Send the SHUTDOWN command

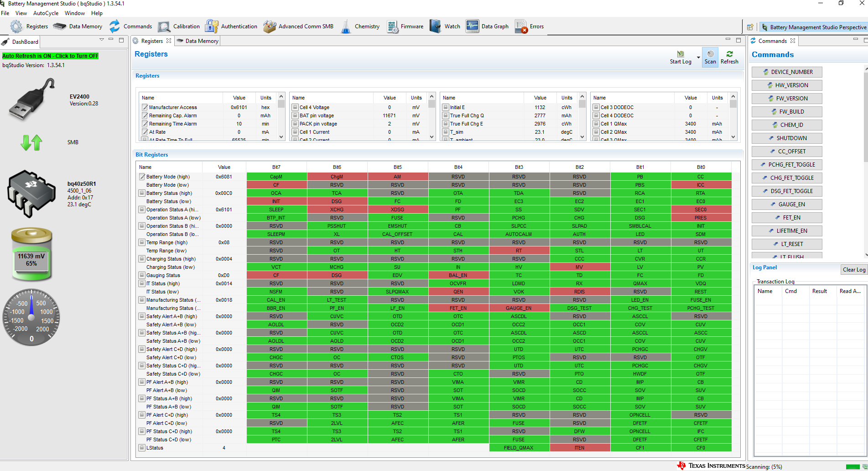tap(787, 138)
